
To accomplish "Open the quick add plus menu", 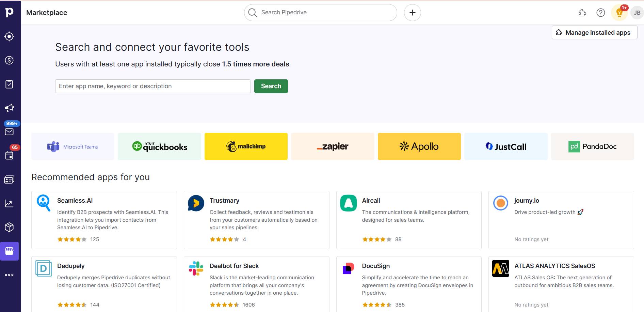I will tap(412, 12).
